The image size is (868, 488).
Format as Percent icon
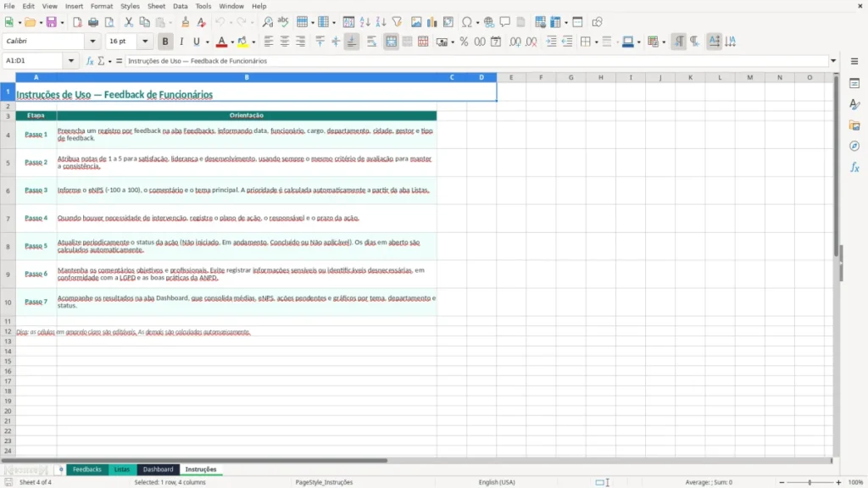[464, 42]
